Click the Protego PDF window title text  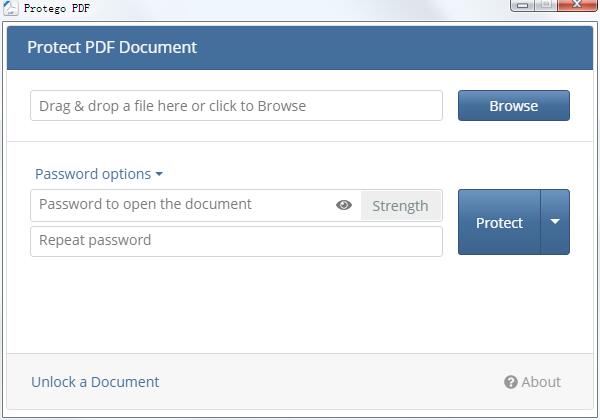click(x=57, y=7)
